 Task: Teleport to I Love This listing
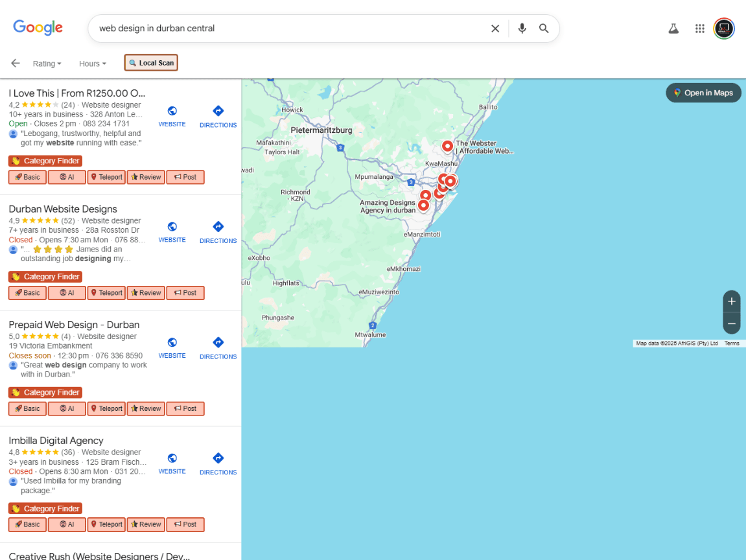pos(106,177)
